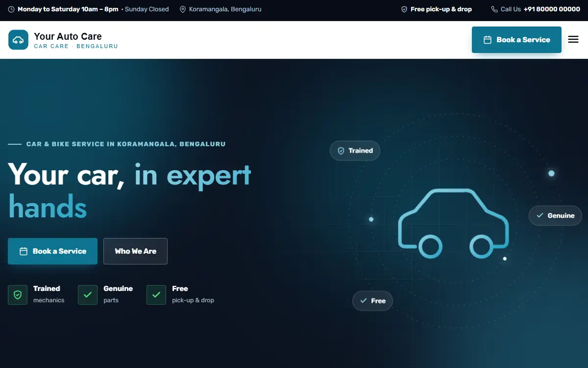Click the shield icon beside Free pick-up & drop
This screenshot has width=588, height=368.
(x=404, y=9)
